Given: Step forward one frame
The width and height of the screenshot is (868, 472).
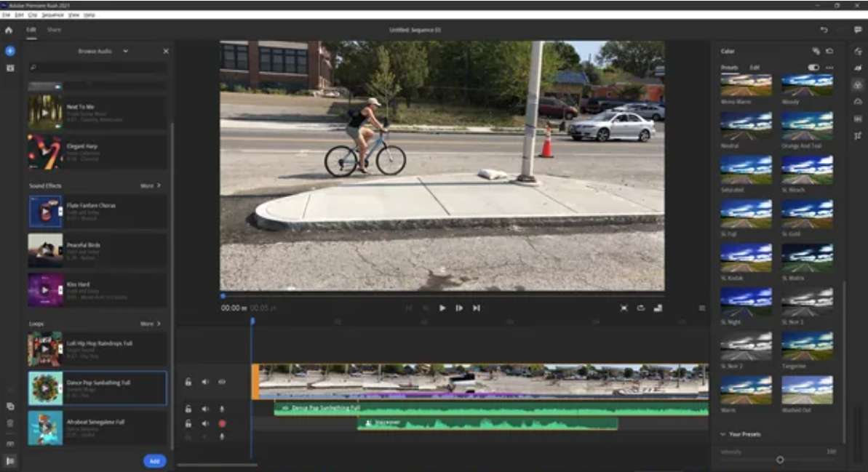Looking at the screenshot, I should (x=459, y=308).
